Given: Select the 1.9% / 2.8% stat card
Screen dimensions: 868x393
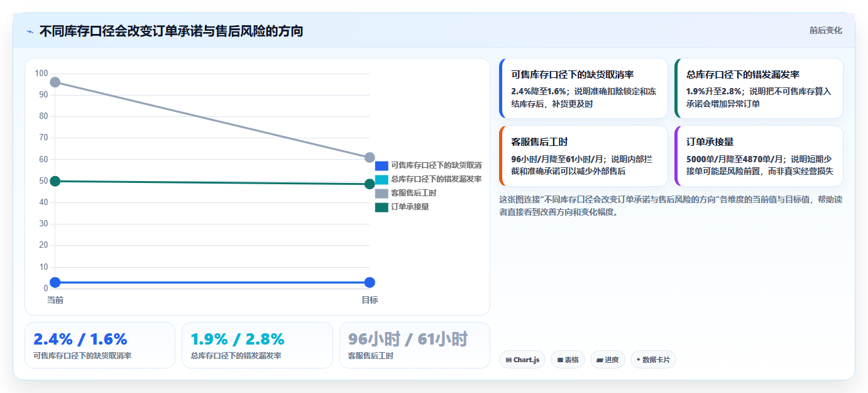Looking at the screenshot, I should click(257, 345).
